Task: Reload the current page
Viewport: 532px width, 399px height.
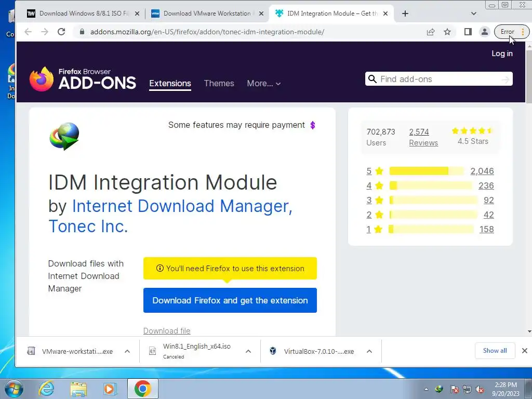Action: click(x=61, y=32)
